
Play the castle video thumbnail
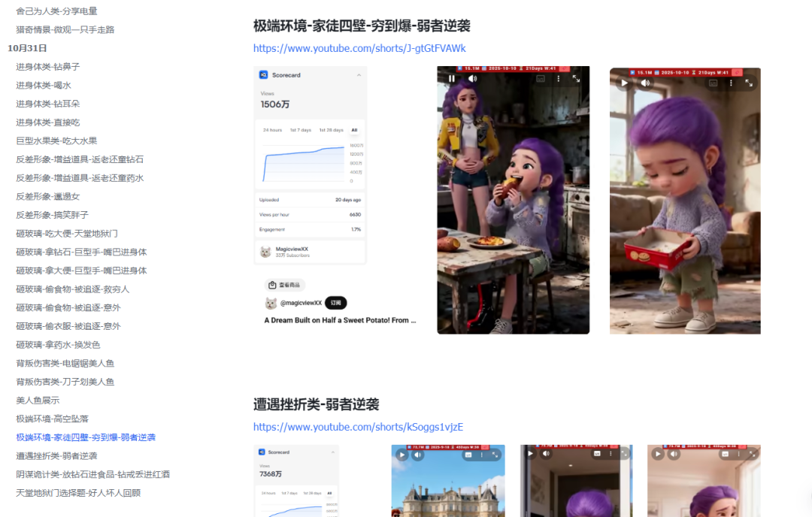click(x=401, y=455)
